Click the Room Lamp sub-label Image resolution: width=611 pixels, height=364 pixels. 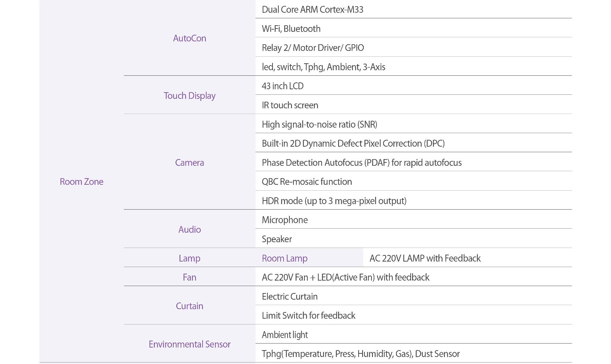click(284, 258)
